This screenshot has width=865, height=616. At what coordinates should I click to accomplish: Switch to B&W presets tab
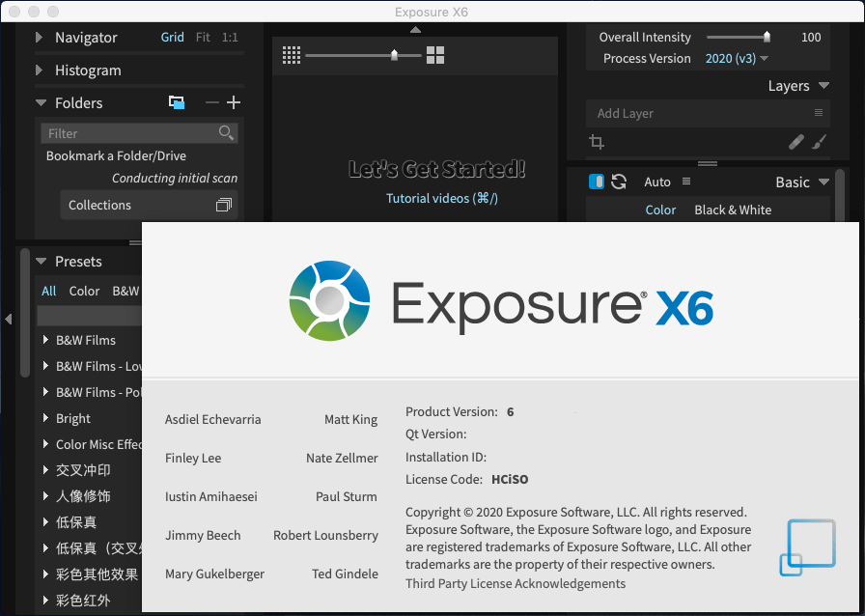[x=126, y=291]
